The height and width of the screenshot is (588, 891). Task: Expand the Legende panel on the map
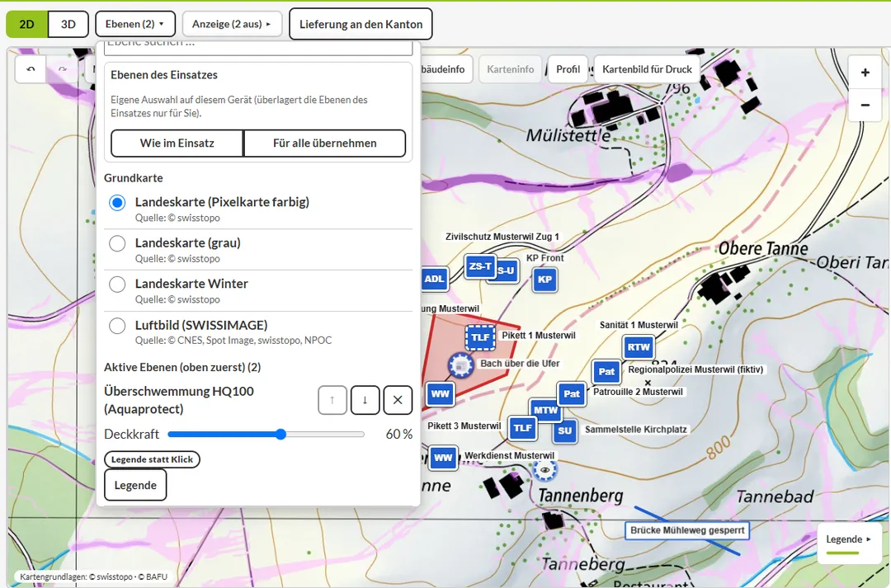pos(849,543)
